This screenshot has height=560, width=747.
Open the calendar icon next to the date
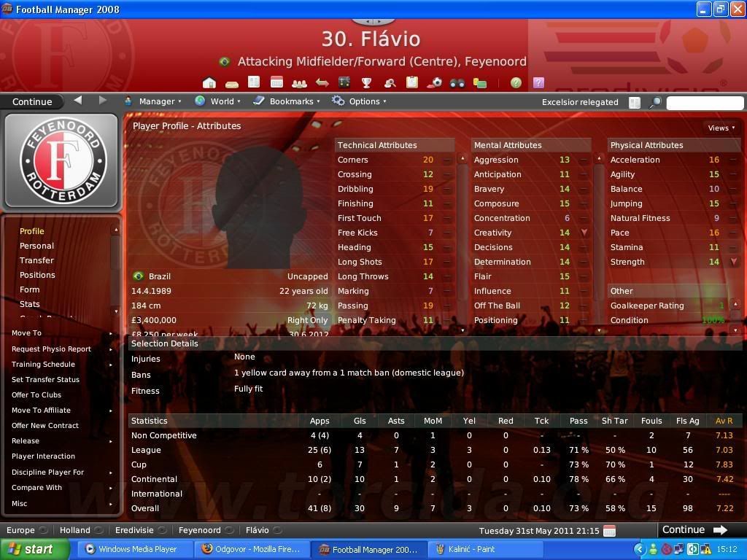(609, 531)
